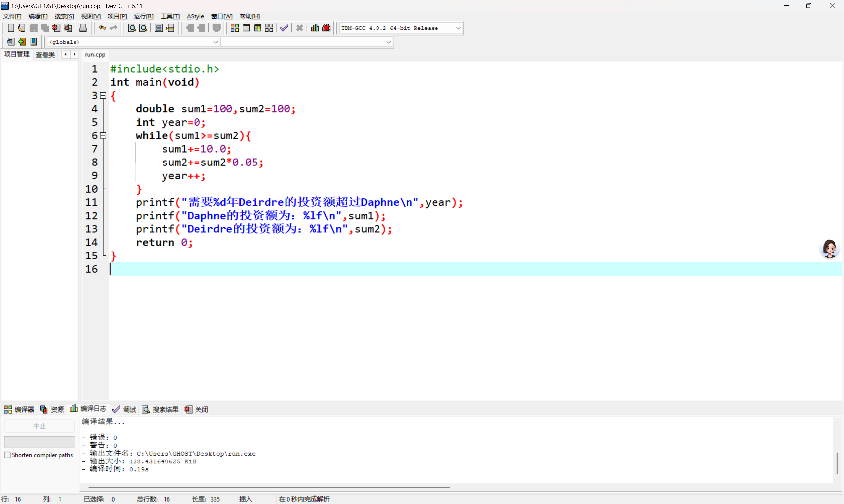Enable Shorten compiler paths checkbox

tap(7, 455)
